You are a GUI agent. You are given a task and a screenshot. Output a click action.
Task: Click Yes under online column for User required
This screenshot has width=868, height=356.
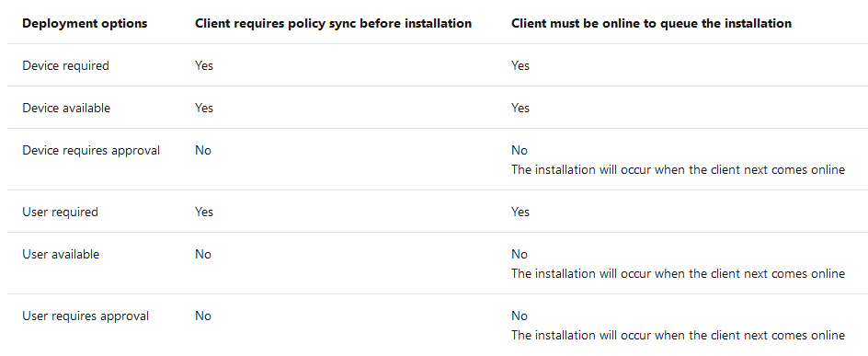click(520, 212)
